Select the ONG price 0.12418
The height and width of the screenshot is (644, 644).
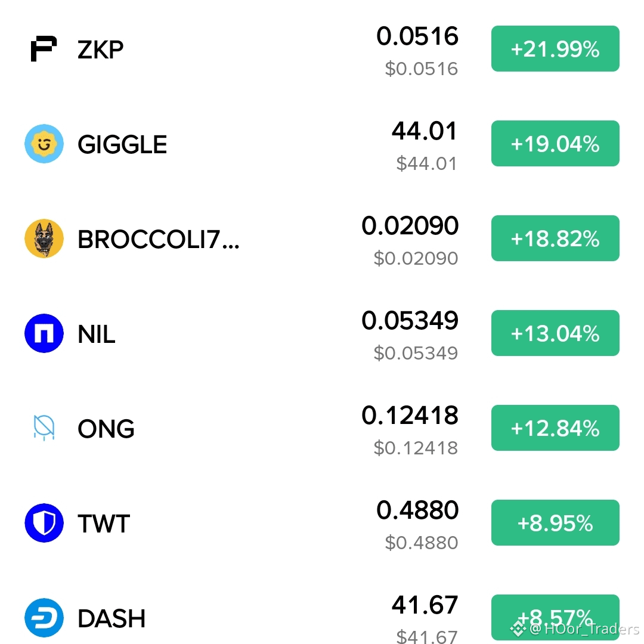[x=410, y=415]
